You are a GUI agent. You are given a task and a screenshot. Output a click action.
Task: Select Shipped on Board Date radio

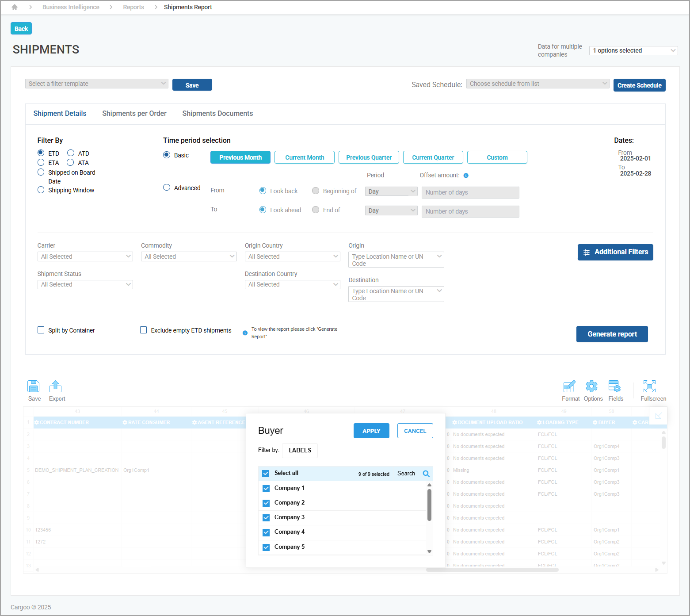41,172
